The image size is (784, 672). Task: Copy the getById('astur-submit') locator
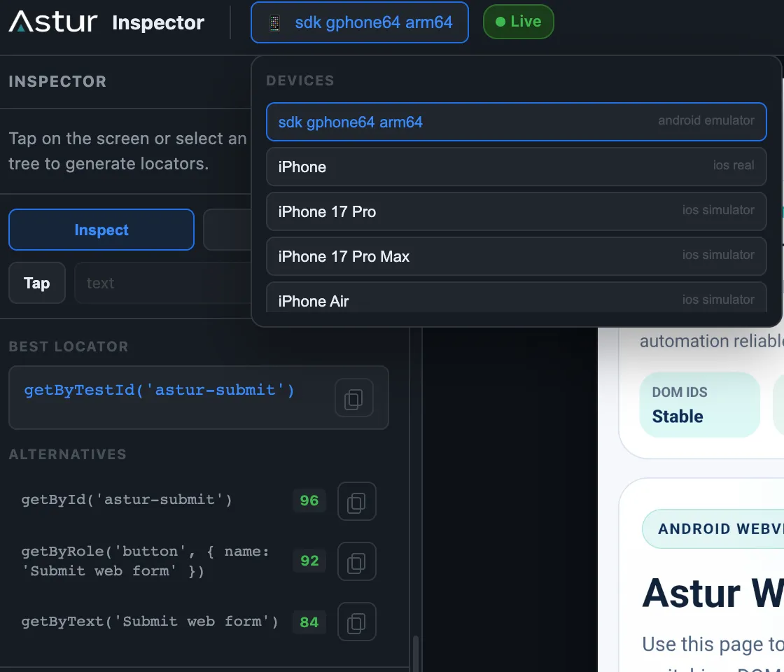[x=356, y=501]
